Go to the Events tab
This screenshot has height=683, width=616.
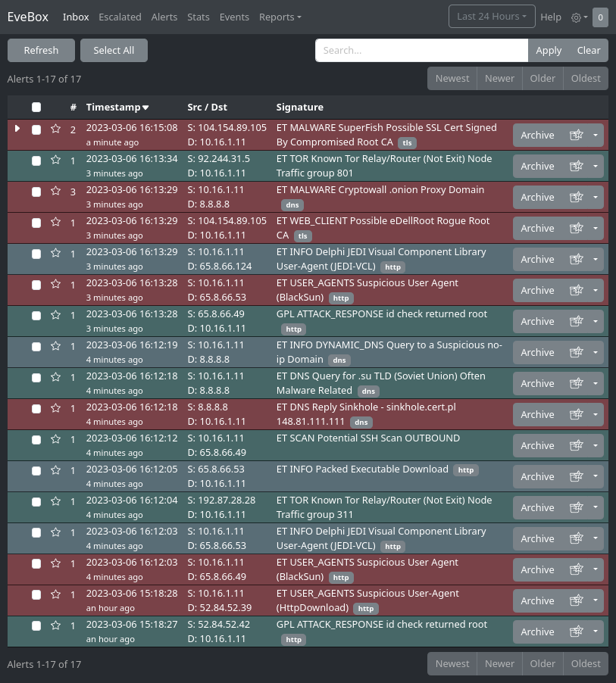click(234, 17)
